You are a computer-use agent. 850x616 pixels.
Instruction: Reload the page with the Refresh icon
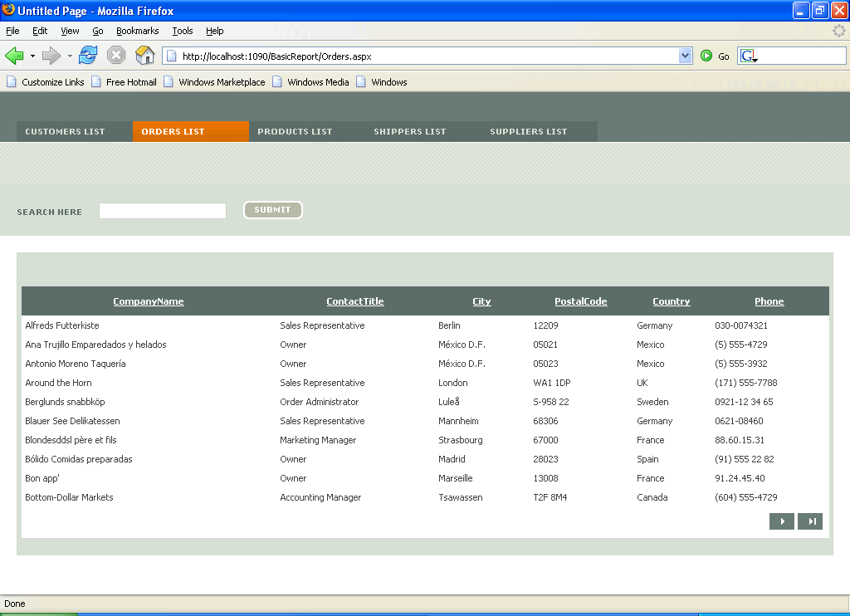coord(88,56)
